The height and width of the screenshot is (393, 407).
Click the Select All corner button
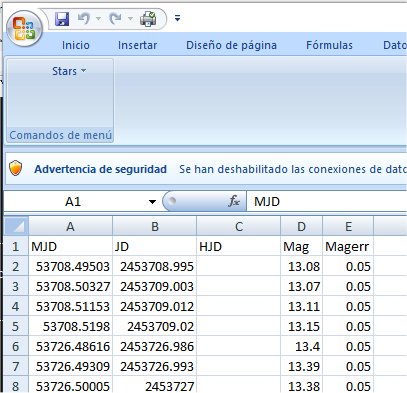point(17,227)
